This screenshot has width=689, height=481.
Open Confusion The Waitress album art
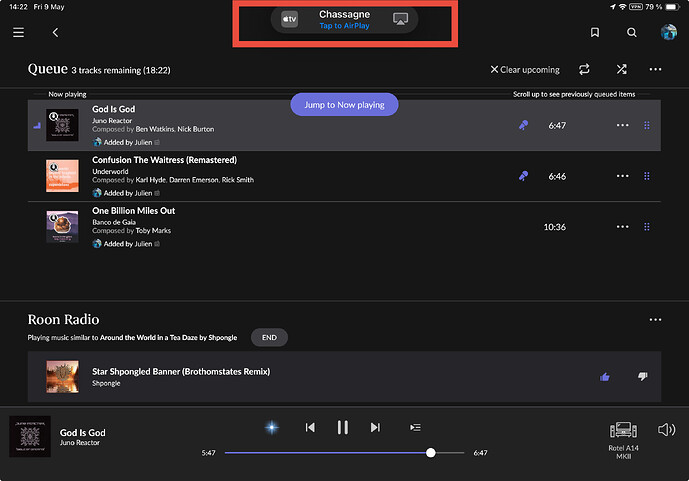[62, 176]
